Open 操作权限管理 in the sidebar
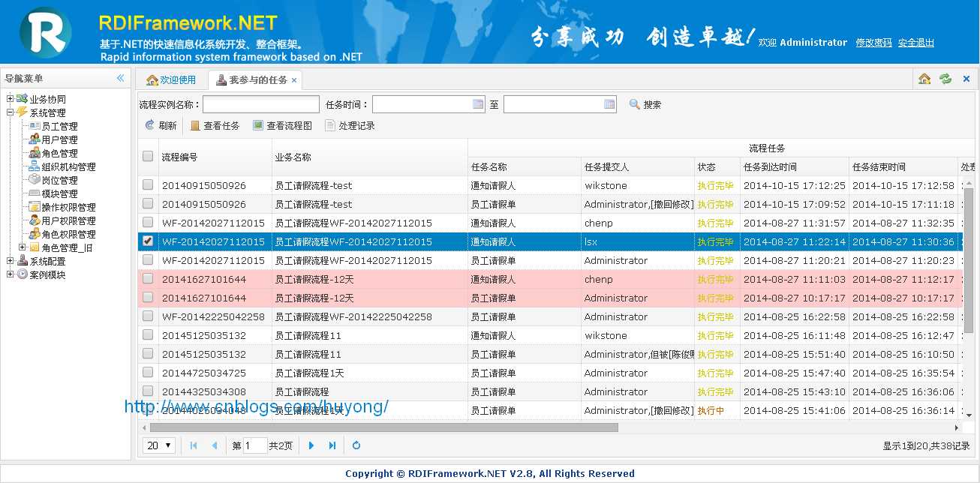Screen dimensions: 980x483 [x=68, y=207]
